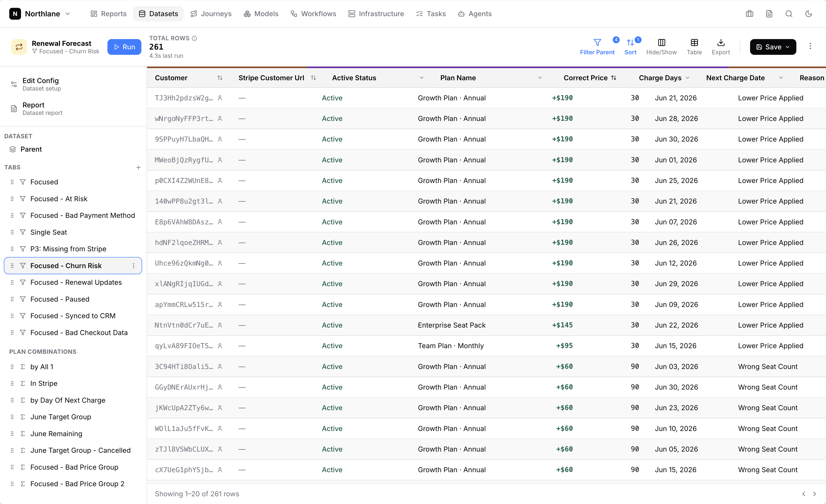Export the dataset with the download icon
This screenshot has height=504, width=826.
coord(721,43)
